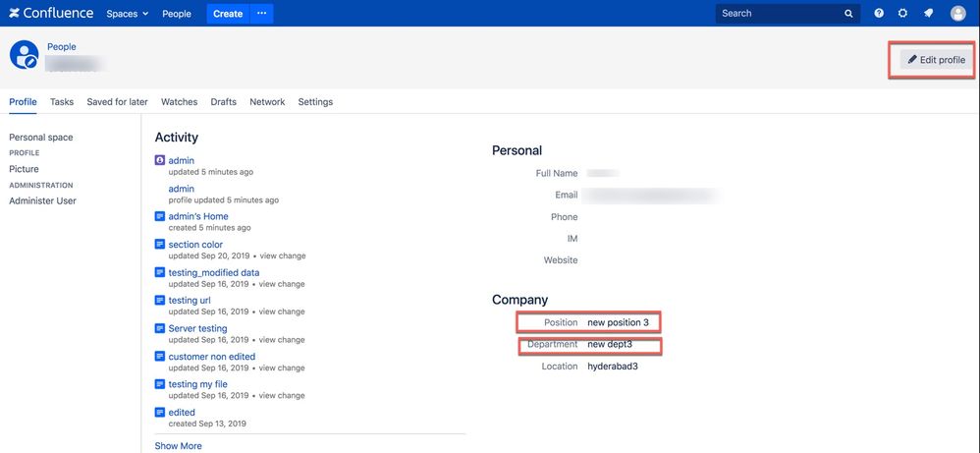Screen dimensions: 980x453
Task: Open the customer non edited page
Action: (212, 357)
